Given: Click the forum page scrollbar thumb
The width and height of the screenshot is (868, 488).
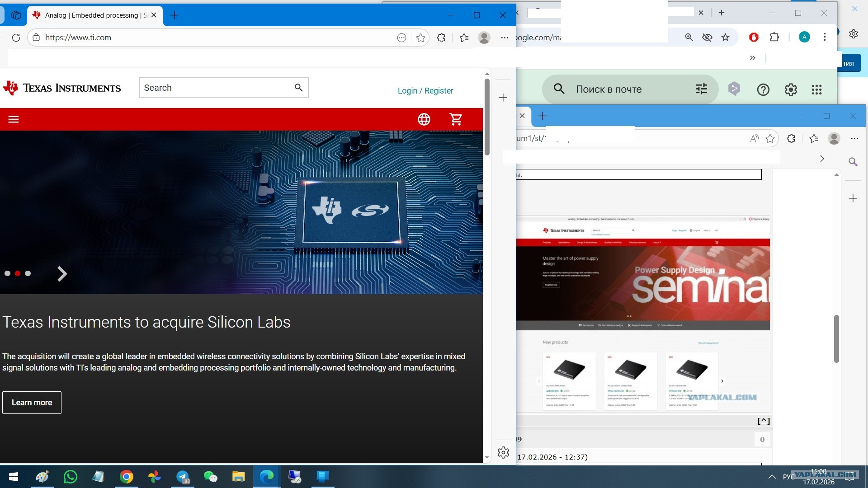Looking at the screenshot, I should point(836,338).
